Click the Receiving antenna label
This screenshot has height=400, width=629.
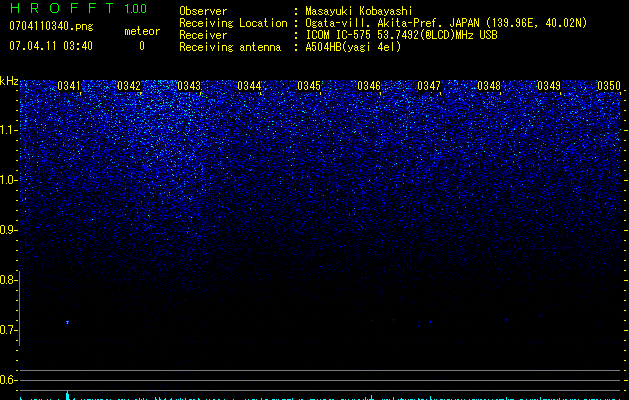coord(230,47)
